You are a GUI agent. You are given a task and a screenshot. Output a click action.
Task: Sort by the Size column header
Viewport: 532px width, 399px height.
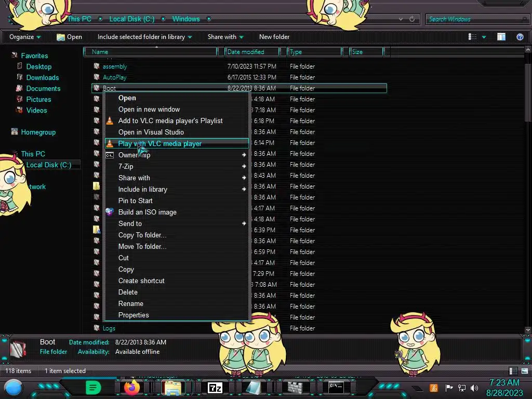pyautogui.click(x=367, y=52)
